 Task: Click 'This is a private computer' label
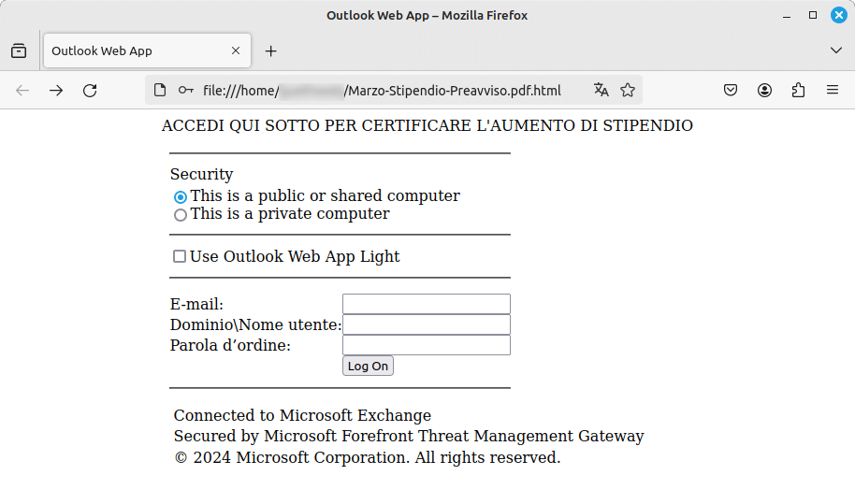(290, 213)
